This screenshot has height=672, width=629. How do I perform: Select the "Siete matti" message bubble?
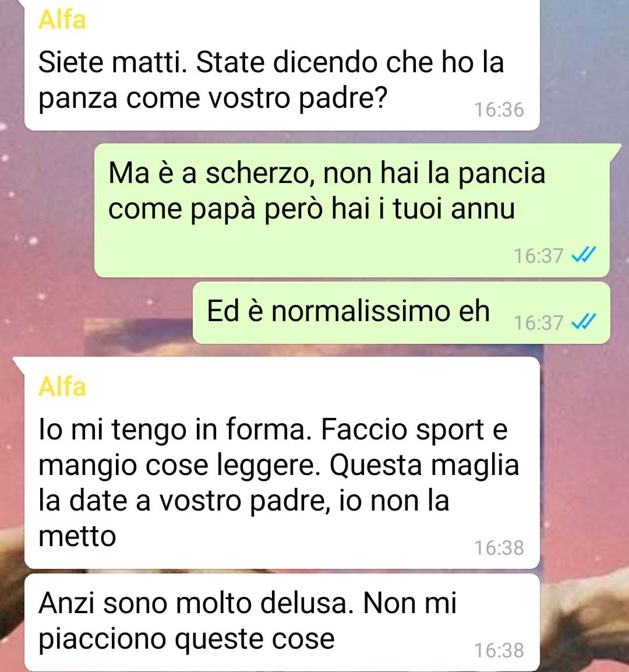click(x=282, y=65)
